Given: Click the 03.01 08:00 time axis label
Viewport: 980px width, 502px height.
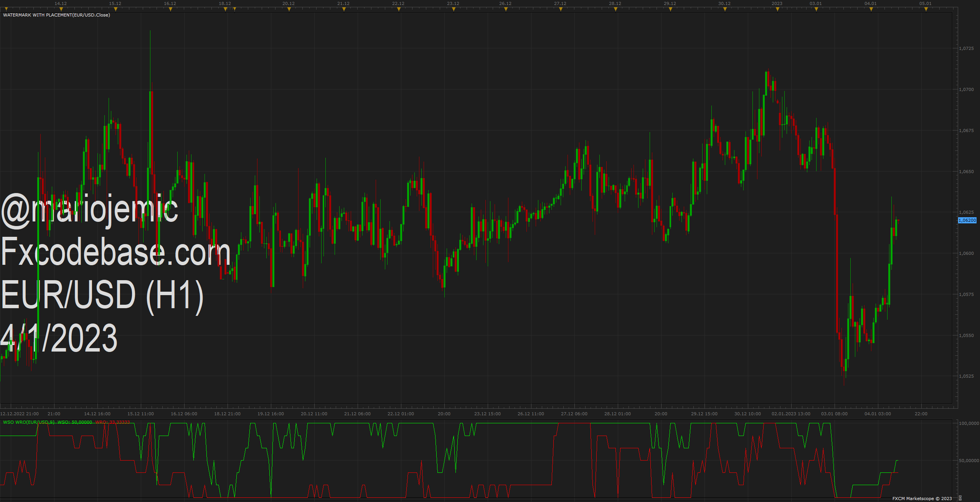Looking at the screenshot, I should tap(834, 414).
